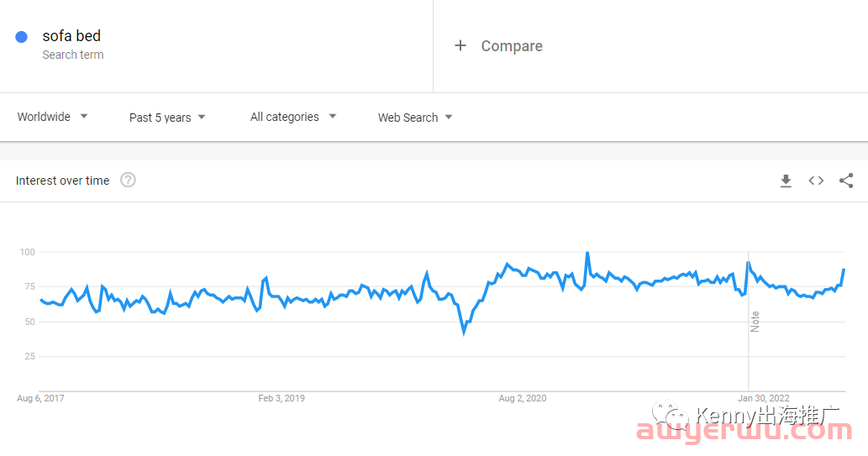Click the lowest dip on trend line

(x=464, y=332)
